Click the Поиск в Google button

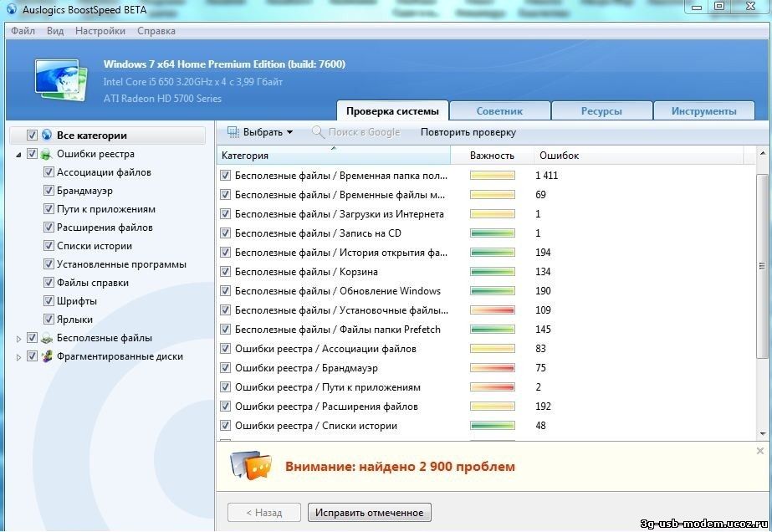tap(356, 132)
